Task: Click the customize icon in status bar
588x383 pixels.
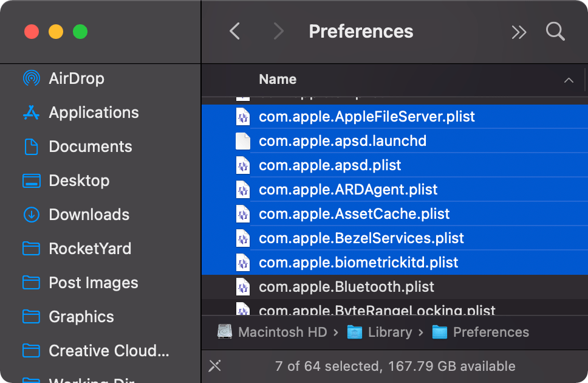Action: click(x=214, y=366)
